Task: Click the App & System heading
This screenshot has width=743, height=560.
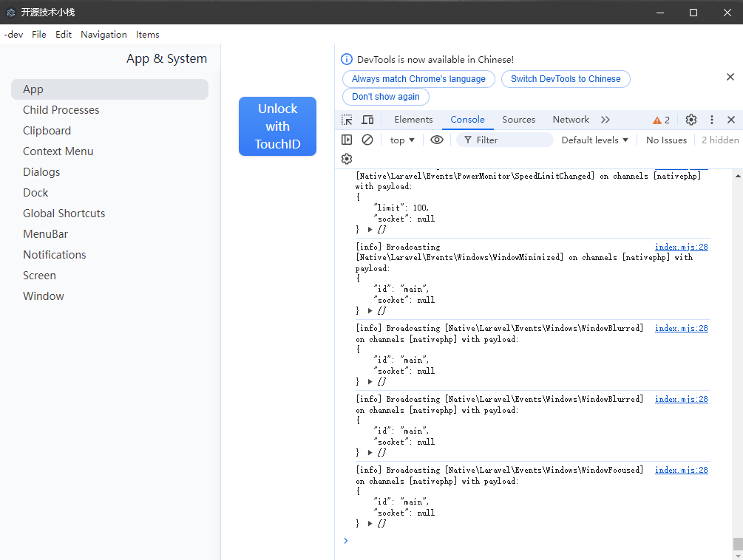Action: 166,58
